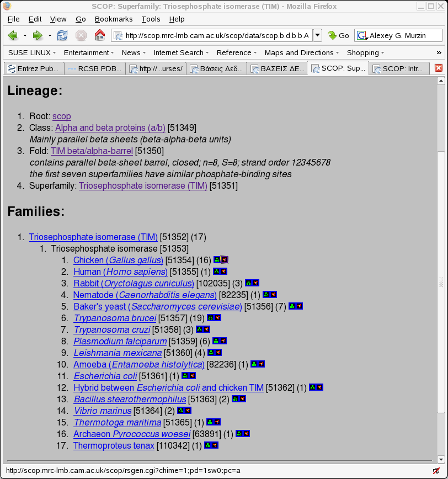The width and height of the screenshot is (448, 479).
Task: Click the scrollbar down arrow
Action: pyautogui.click(x=441, y=459)
